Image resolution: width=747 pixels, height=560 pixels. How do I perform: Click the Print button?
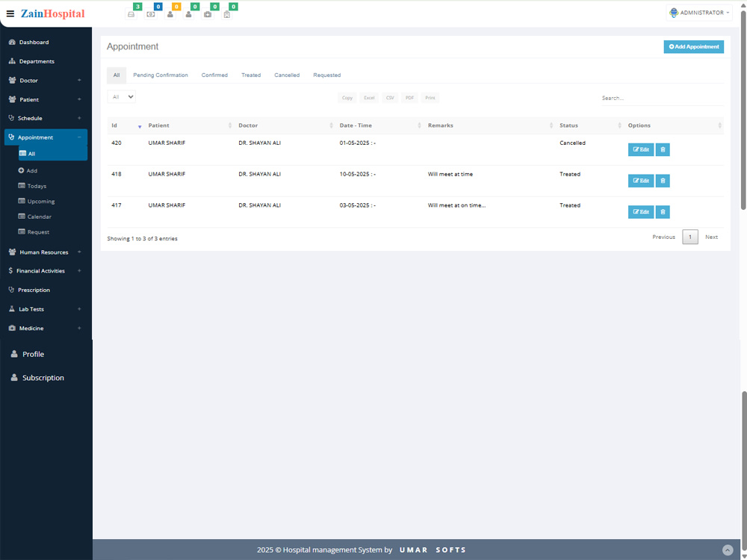click(430, 98)
